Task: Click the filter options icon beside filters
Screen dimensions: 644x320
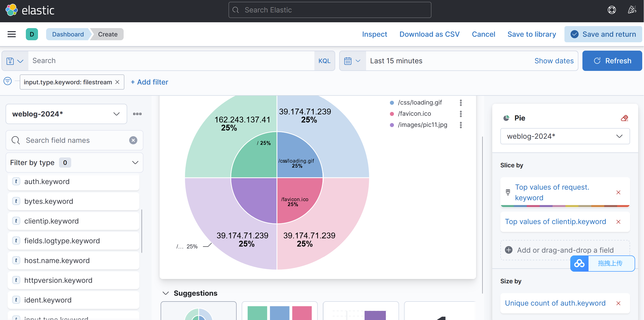Action: [8, 81]
